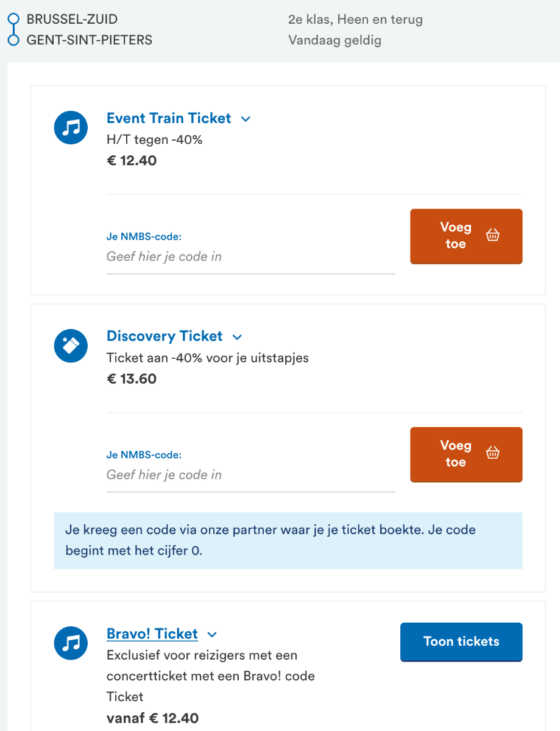This screenshot has height=731, width=560.
Task: Click the ticket icon beside Discovery Ticket
Action: click(71, 345)
